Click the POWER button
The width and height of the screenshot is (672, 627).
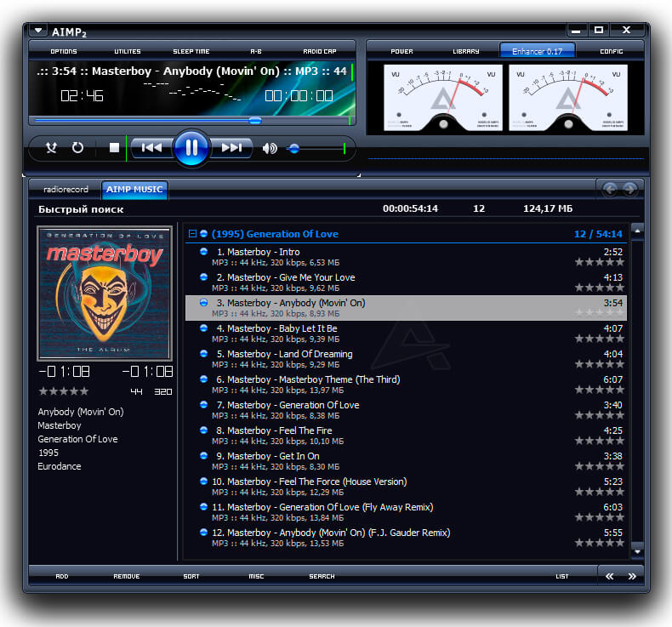[402, 51]
